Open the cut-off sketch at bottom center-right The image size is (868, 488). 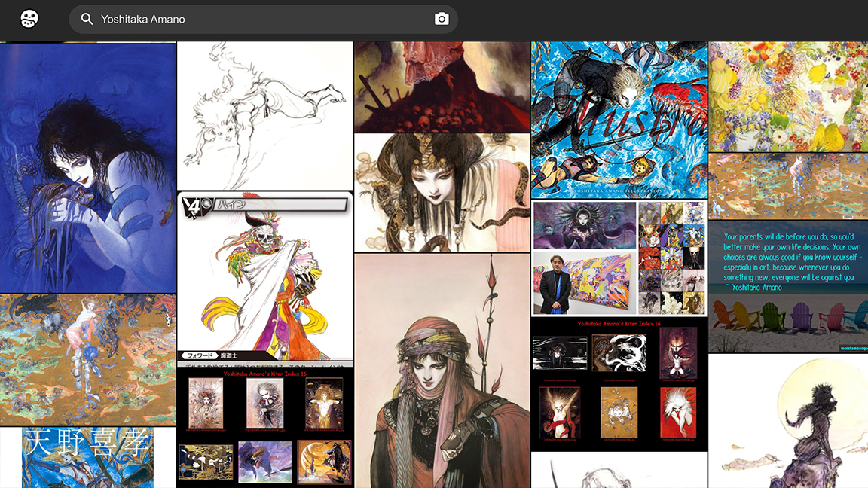point(619,470)
